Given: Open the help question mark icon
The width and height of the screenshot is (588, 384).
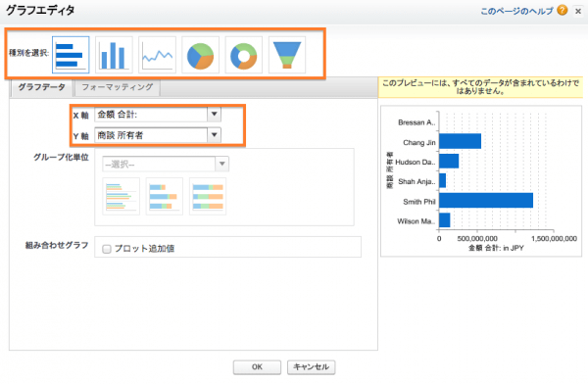Looking at the screenshot, I should point(562,10).
